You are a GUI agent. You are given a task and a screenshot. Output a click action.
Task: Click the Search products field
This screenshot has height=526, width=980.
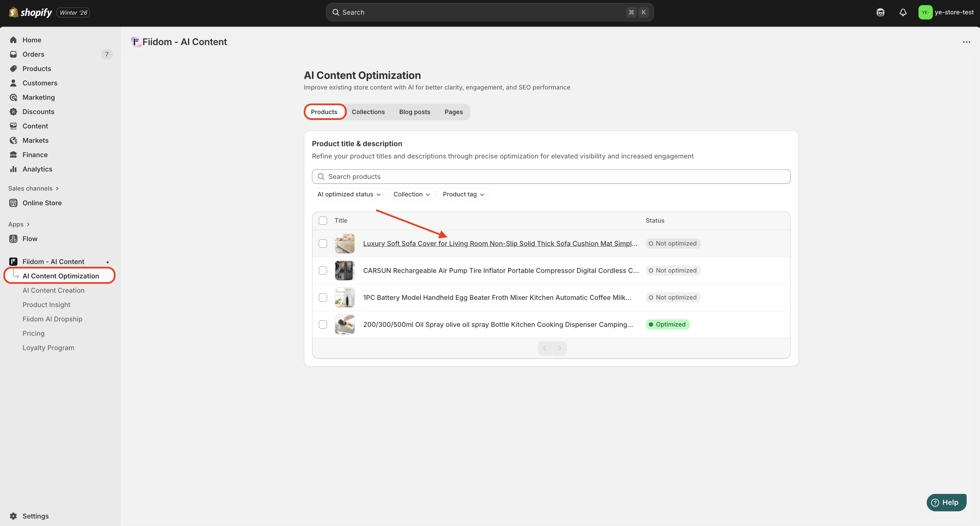551,177
